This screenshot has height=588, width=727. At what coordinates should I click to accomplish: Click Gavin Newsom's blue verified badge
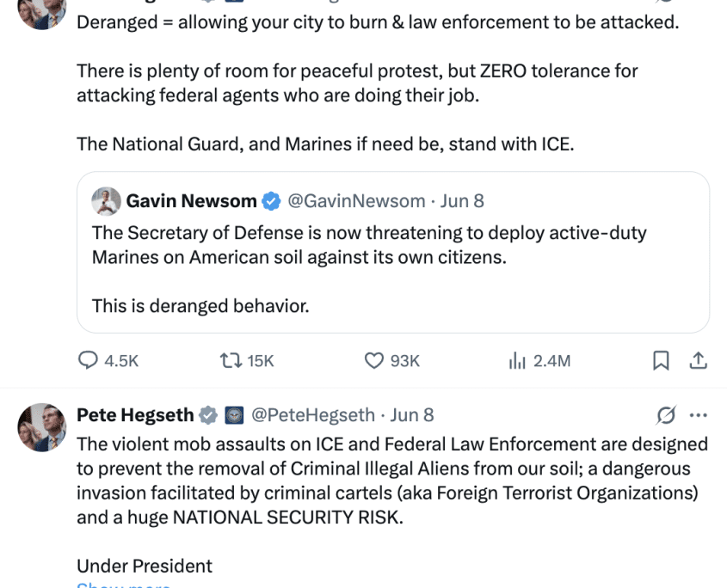tap(271, 202)
